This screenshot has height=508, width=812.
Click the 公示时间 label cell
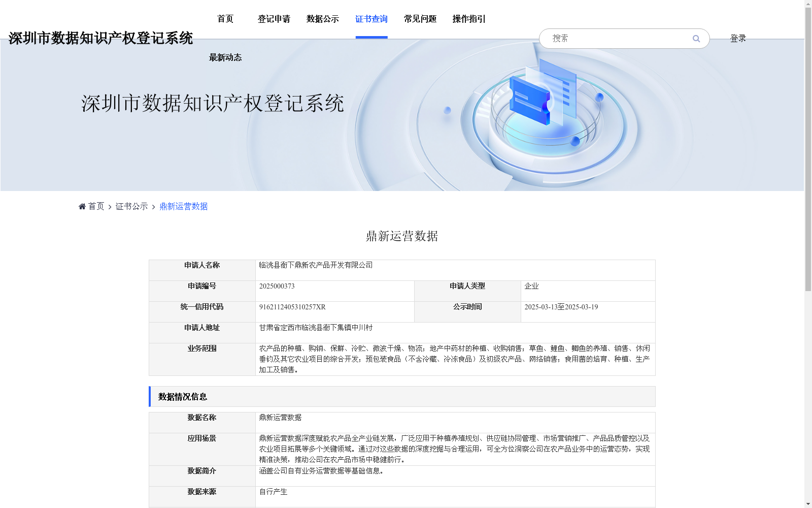(x=467, y=312)
